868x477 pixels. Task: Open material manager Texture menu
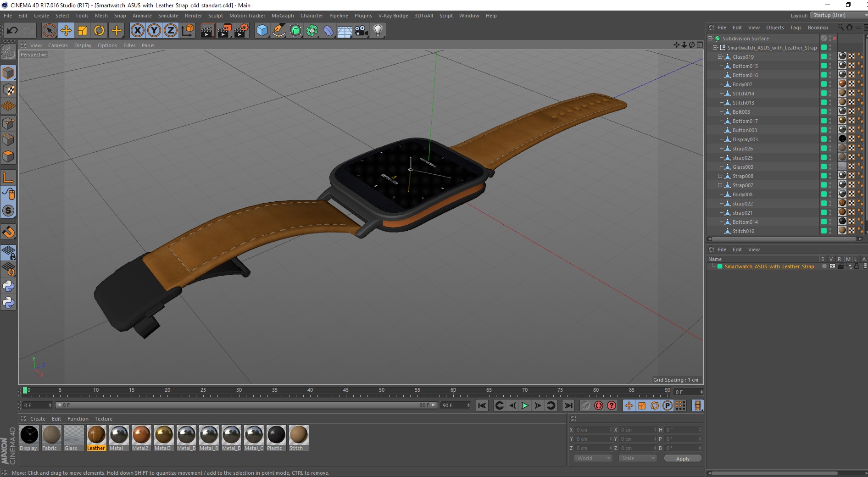pyautogui.click(x=103, y=419)
